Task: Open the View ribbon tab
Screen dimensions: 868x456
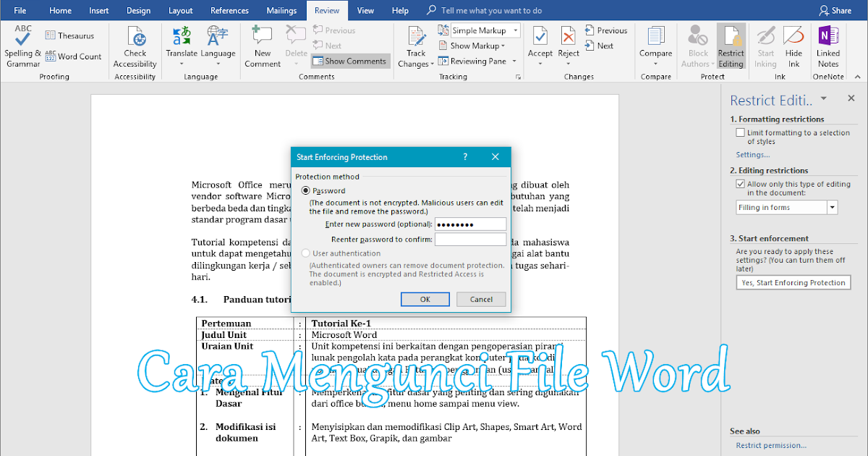Action: [365, 10]
